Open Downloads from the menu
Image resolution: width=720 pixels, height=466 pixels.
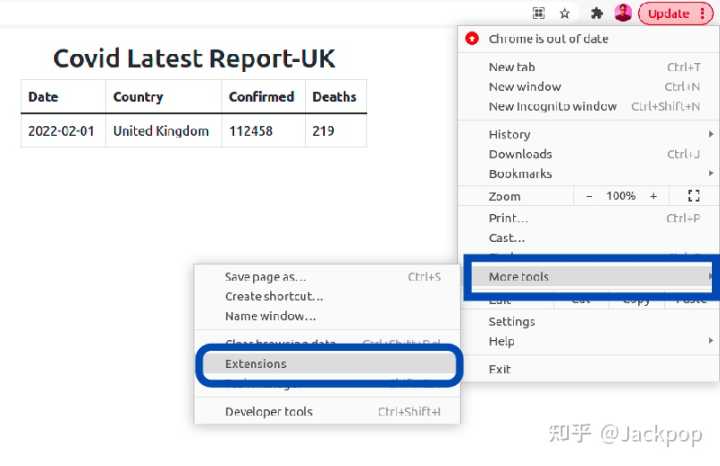click(588, 154)
